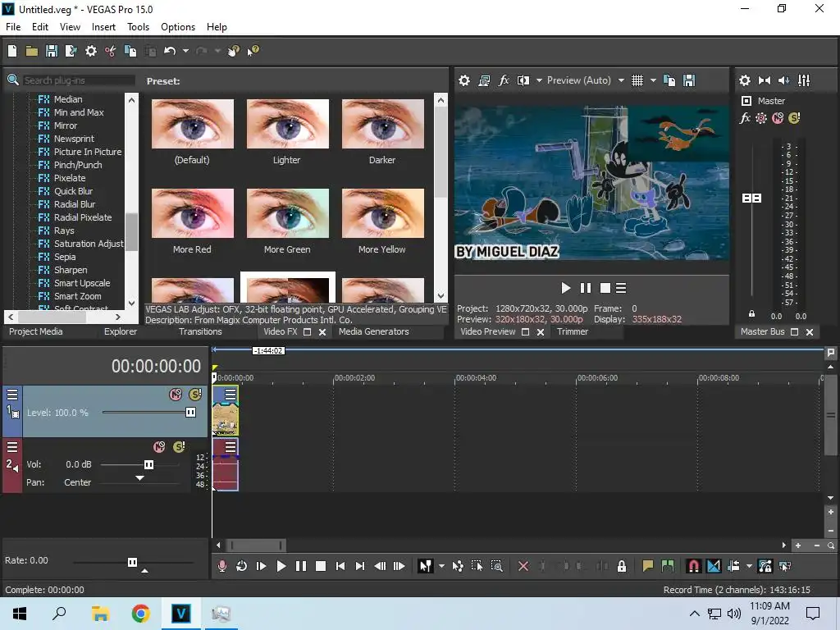Screen dimensions: 840x630
Task: Switch to Transitions tab
Action: pos(200,331)
